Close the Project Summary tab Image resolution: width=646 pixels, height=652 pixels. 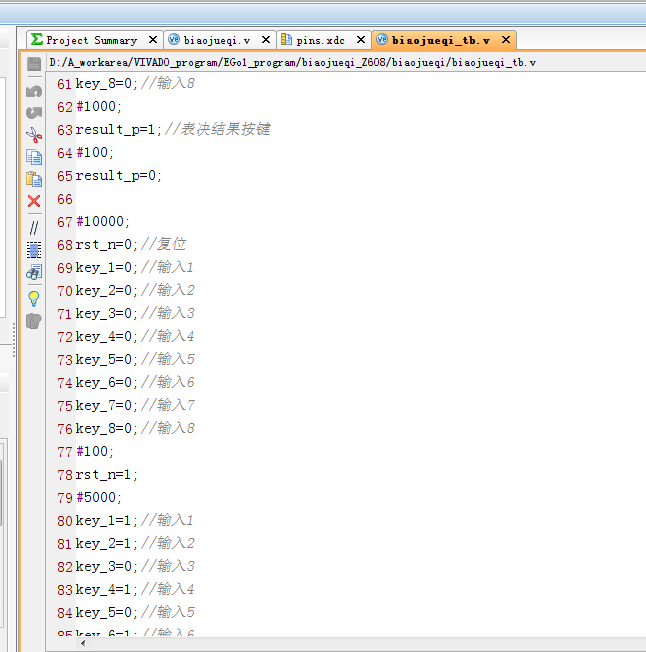tap(153, 40)
